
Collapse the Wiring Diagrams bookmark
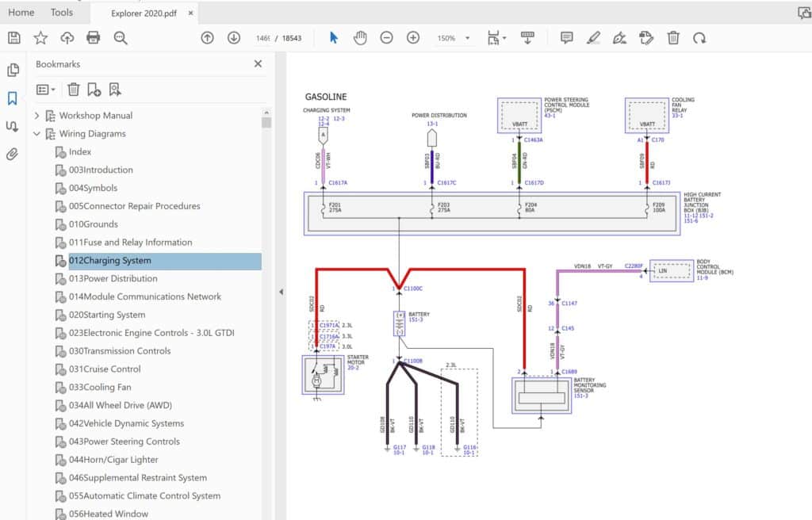pos(36,134)
